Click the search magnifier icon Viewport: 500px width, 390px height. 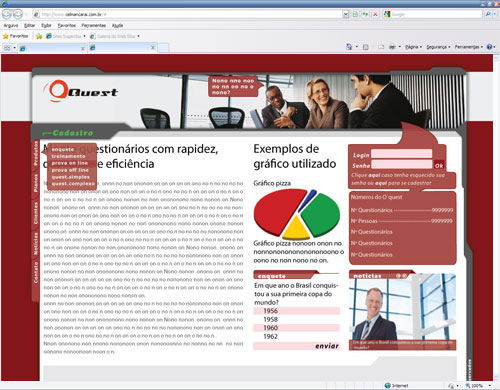[x=488, y=14]
